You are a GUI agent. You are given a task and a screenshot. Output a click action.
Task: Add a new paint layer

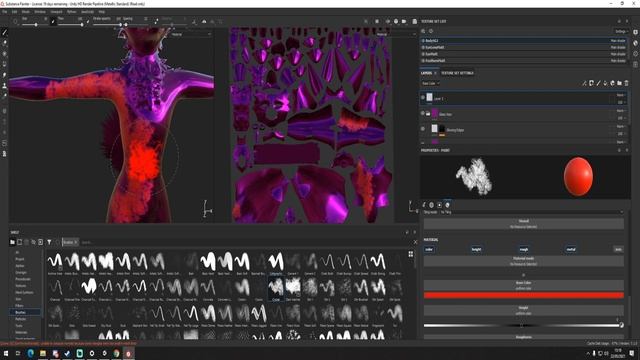tap(598, 83)
